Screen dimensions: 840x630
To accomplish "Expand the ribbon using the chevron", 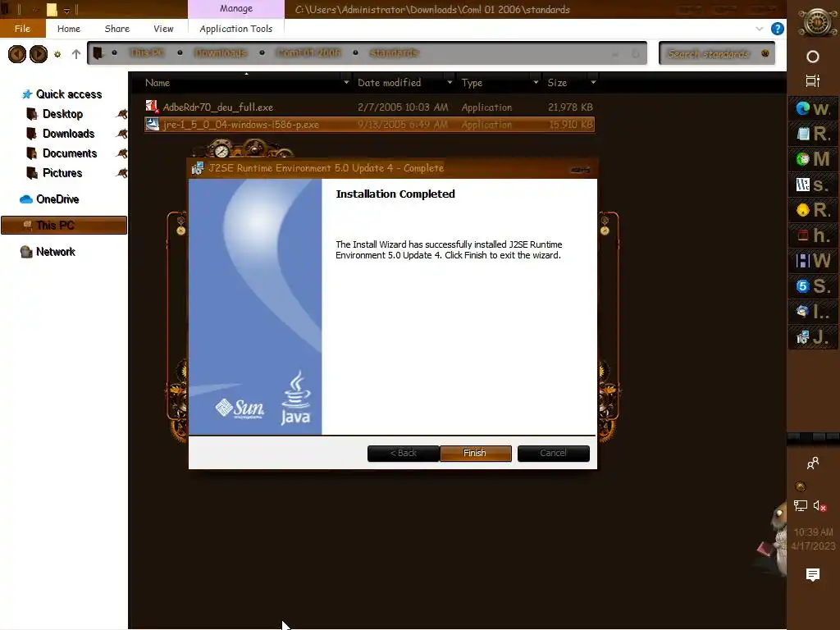I will [x=760, y=29].
